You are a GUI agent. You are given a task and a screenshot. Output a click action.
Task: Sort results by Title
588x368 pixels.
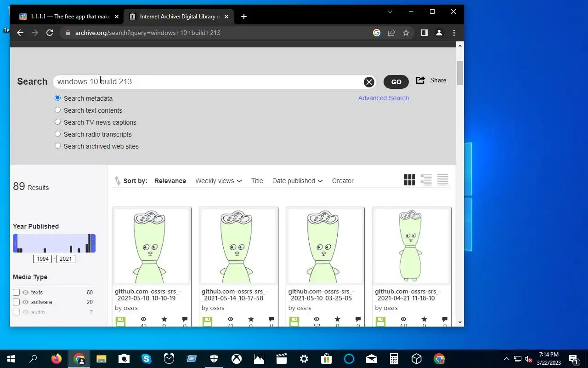click(x=257, y=181)
